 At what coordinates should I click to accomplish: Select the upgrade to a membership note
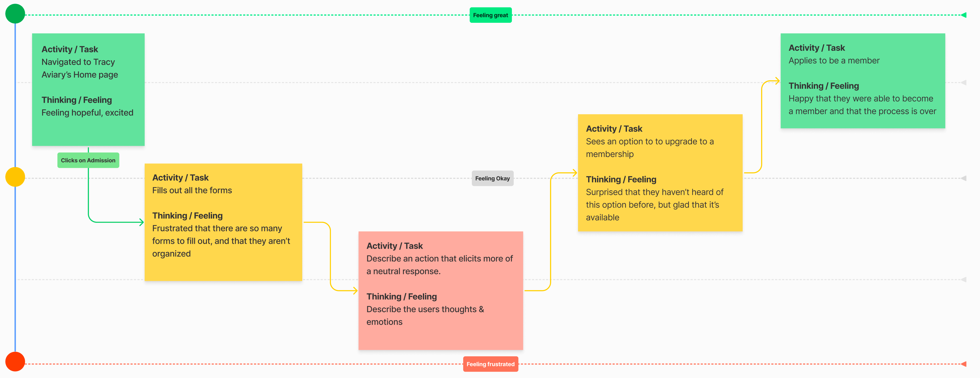pos(660,173)
